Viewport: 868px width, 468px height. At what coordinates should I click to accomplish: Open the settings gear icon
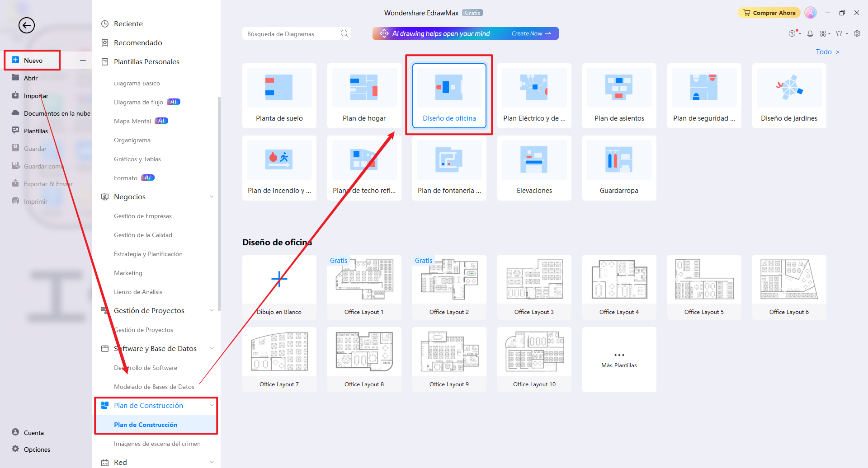(857, 34)
